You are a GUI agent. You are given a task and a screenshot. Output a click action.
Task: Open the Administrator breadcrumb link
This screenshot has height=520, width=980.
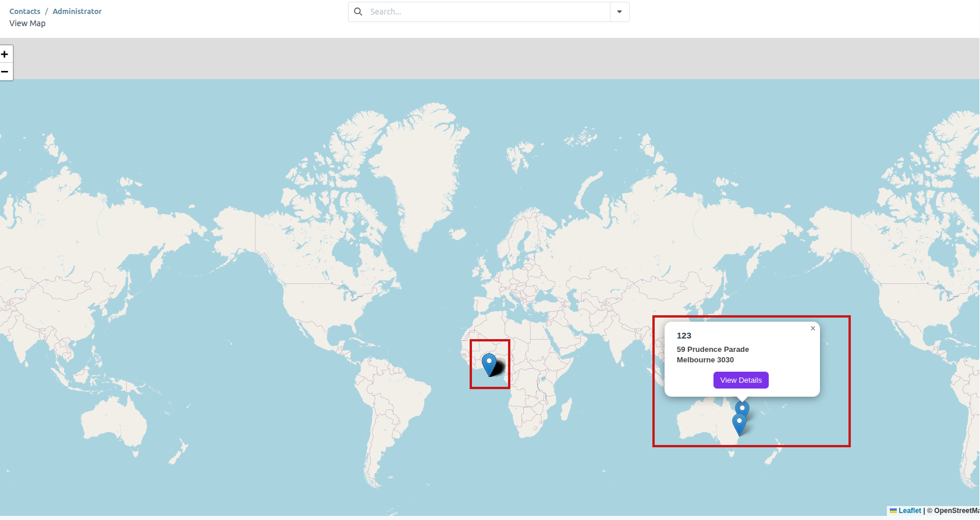coord(77,12)
